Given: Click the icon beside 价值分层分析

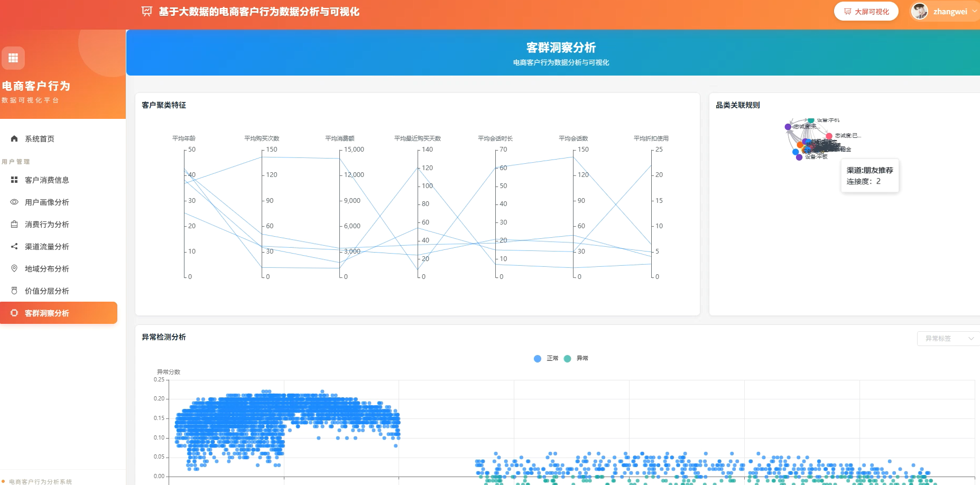Looking at the screenshot, I should [x=14, y=291].
